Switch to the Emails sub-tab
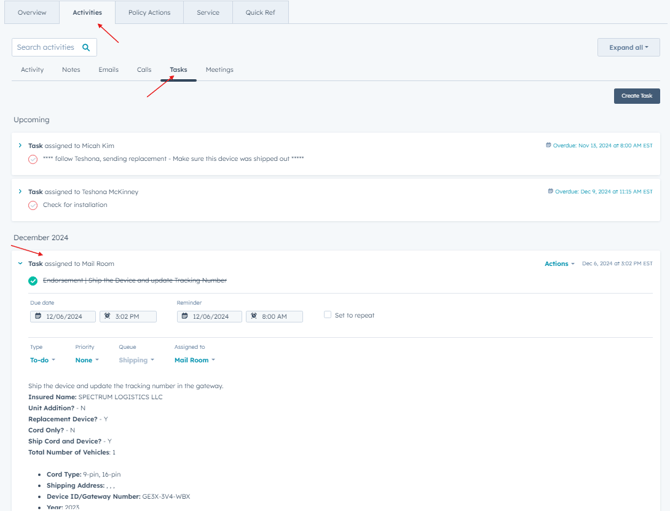The height and width of the screenshot is (511, 670). pos(108,70)
